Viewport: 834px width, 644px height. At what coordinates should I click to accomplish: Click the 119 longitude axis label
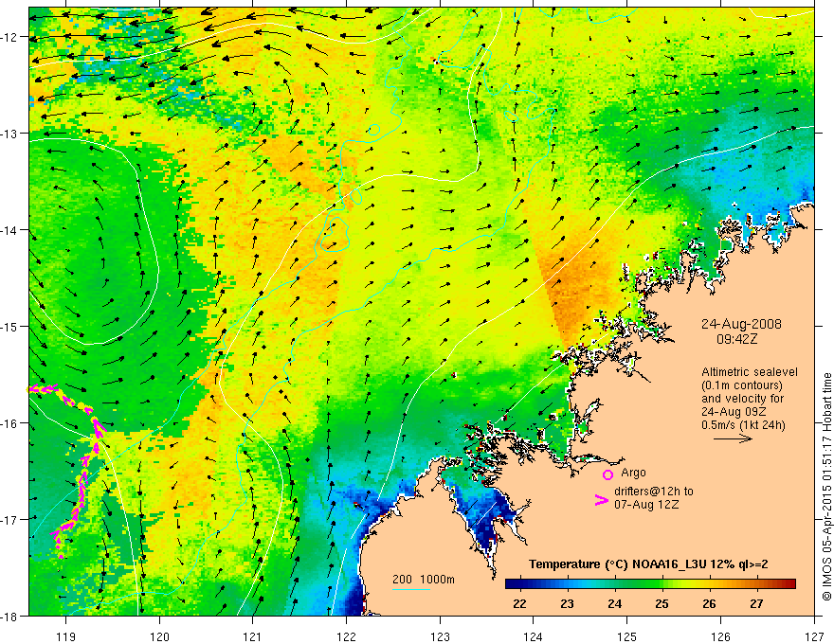tap(65, 636)
